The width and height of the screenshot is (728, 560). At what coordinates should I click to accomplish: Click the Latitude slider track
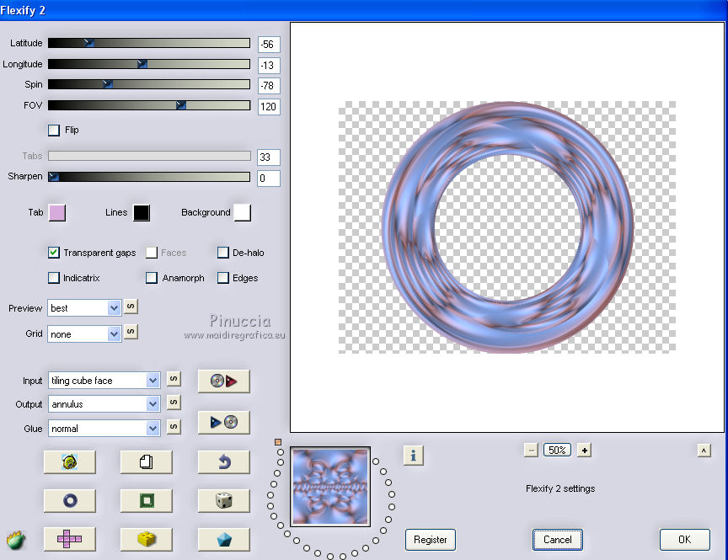tap(149, 43)
